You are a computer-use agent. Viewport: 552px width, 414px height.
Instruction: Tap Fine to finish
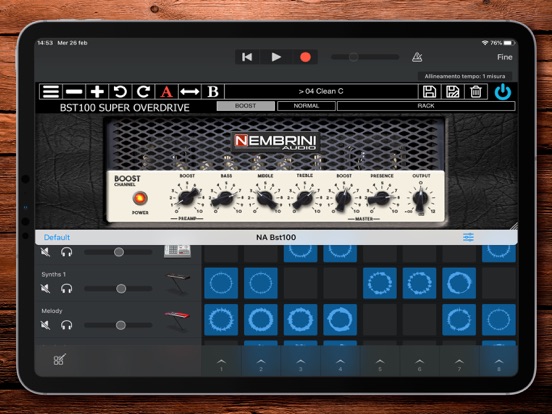point(504,57)
